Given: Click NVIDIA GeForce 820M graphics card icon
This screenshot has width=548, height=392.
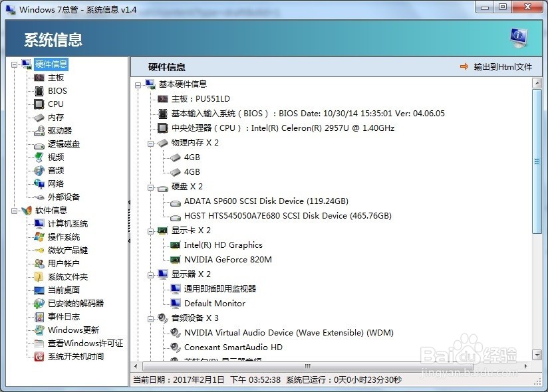Looking at the screenshot, I should coord(175,260).
